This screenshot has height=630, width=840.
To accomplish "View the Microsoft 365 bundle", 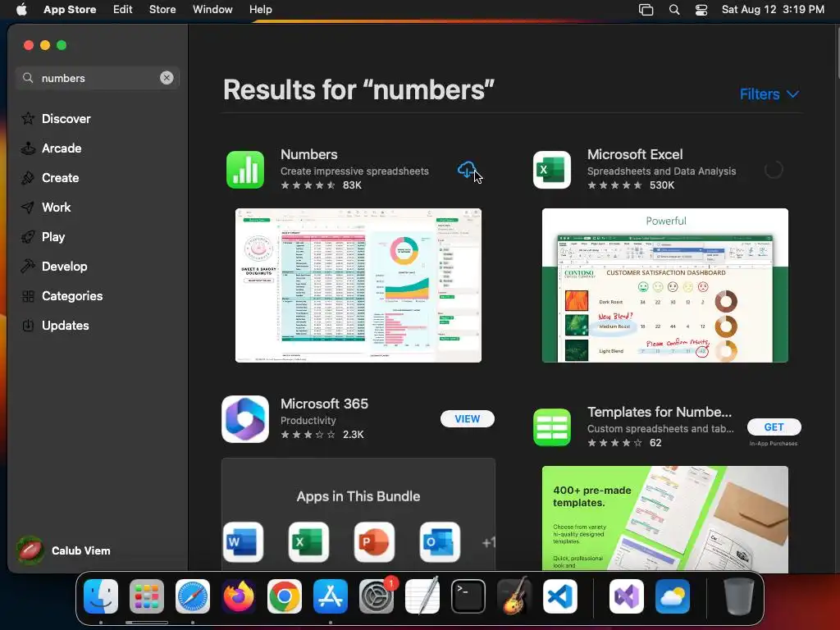I will (467, 419).
